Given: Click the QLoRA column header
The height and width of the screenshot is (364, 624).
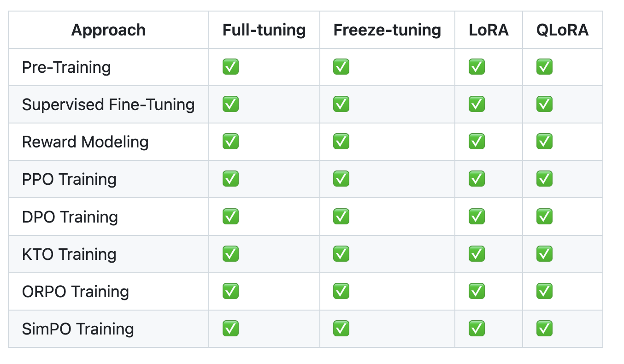Looking at the screenshot, I should (x=562, y=30).
